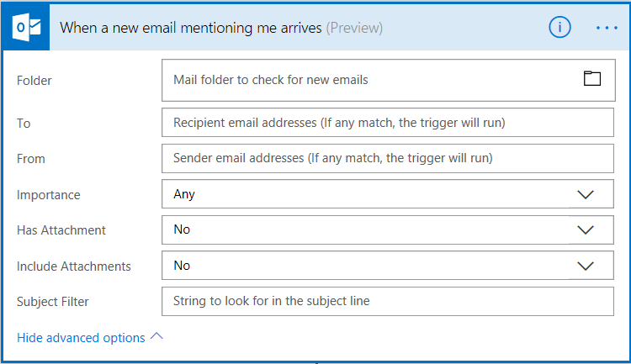Click the up chevron beside Hide advanced options
This screenshot has width=631, height=364.
click(x=156, y=337)
